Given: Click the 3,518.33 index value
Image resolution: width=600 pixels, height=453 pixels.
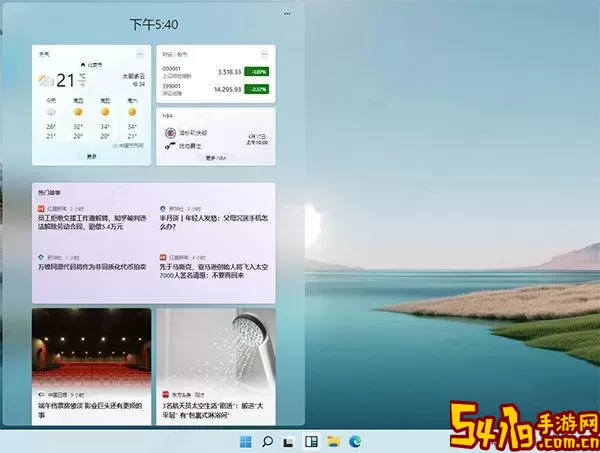Looking at the screenshot, I should click(x=229, y=72).
